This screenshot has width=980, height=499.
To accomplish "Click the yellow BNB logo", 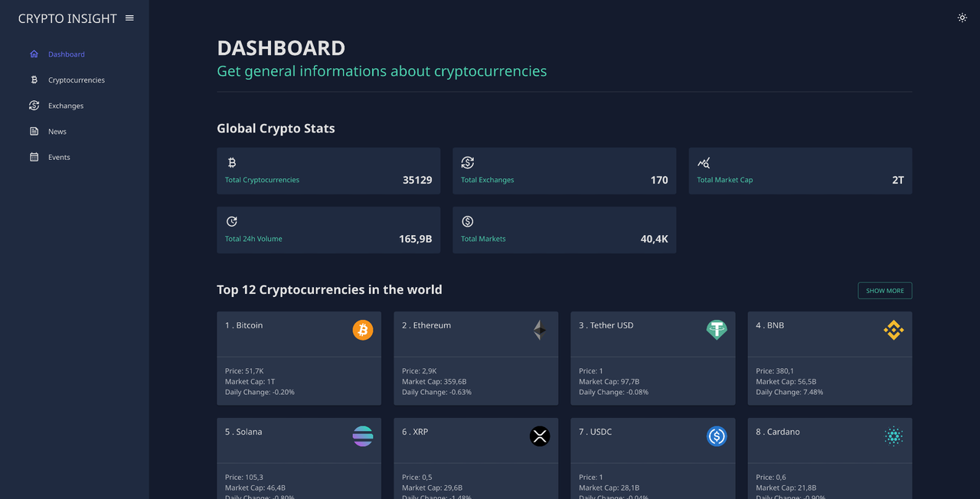I will coord(893,330).
